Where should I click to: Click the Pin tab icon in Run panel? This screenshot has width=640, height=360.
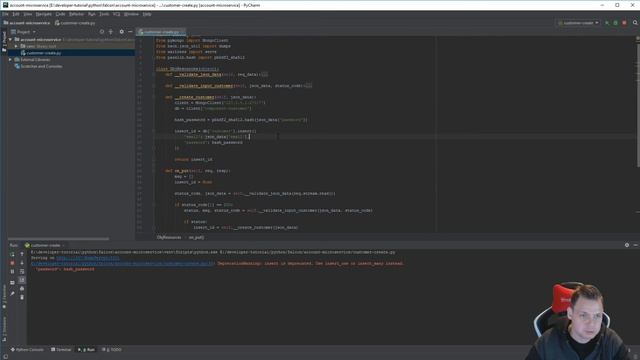click(x=12, y=293)
